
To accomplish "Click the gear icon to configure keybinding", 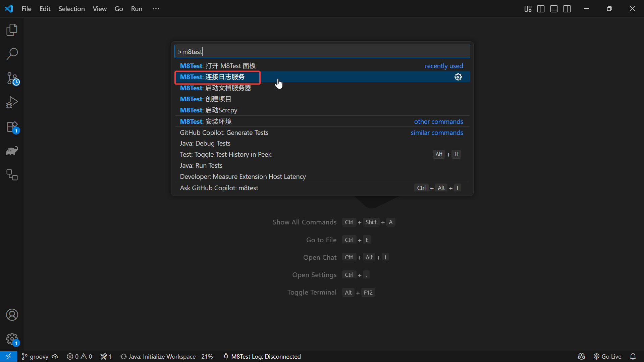I will click(458, 77).
